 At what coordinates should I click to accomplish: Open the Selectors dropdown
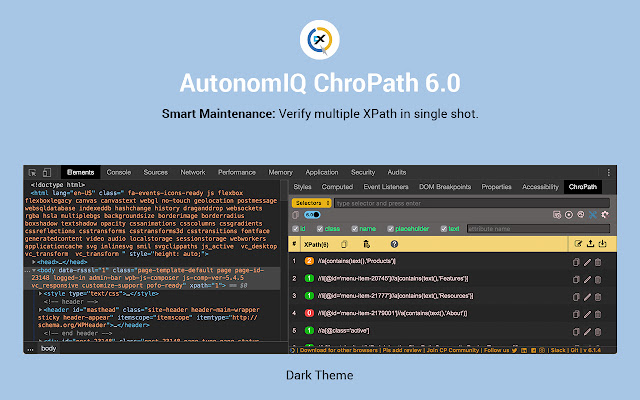point(312,202)
